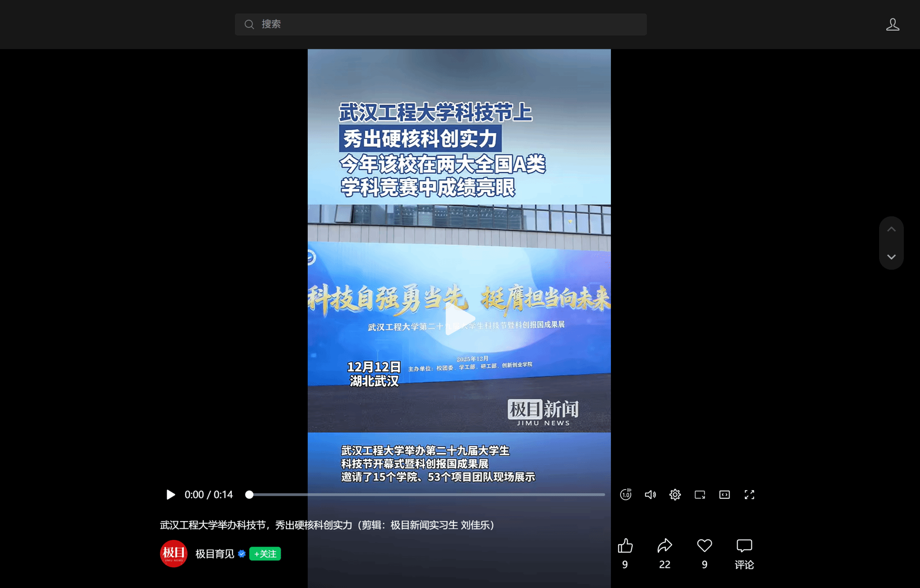Screen dimensions: 920x588
Task: Click center play overlay on video
Action: [x=459, y=319]
